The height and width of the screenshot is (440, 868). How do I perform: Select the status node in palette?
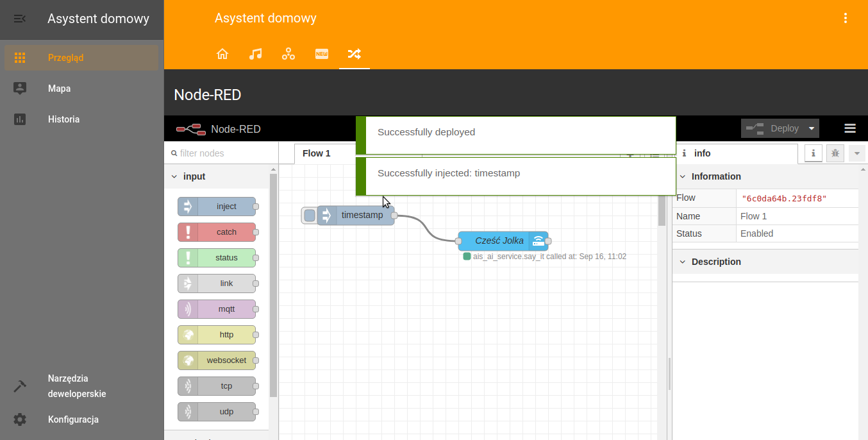(217, 258)
